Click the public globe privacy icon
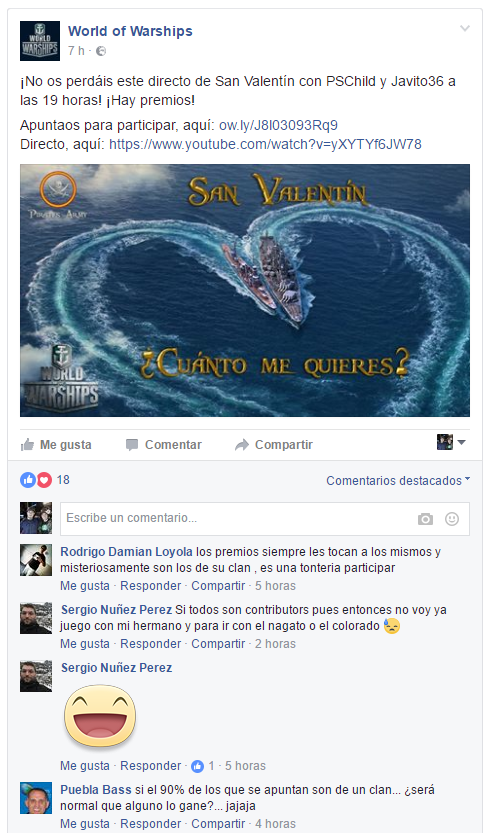This screenshot has height=833, width=490. click(x=101, y=51)
